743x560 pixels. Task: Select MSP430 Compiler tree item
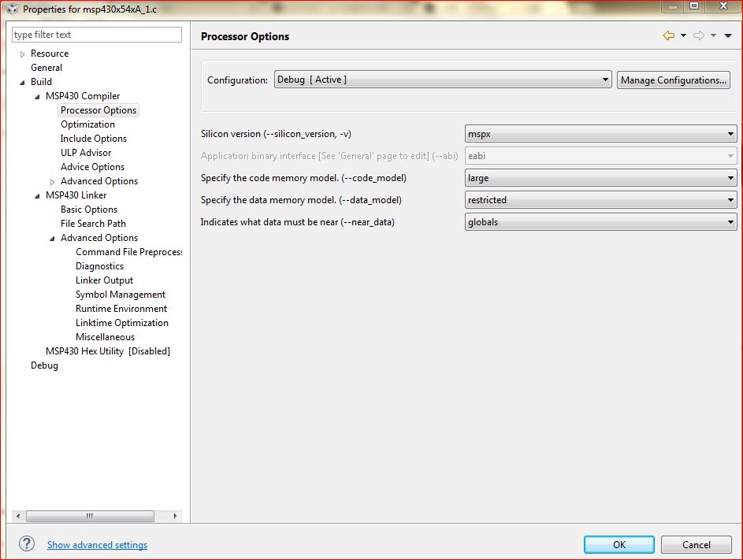click(x=83, y=96)
